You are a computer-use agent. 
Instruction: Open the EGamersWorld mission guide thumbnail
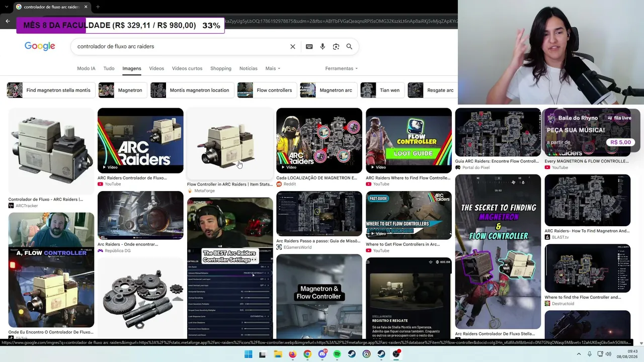tap(319, 214)
